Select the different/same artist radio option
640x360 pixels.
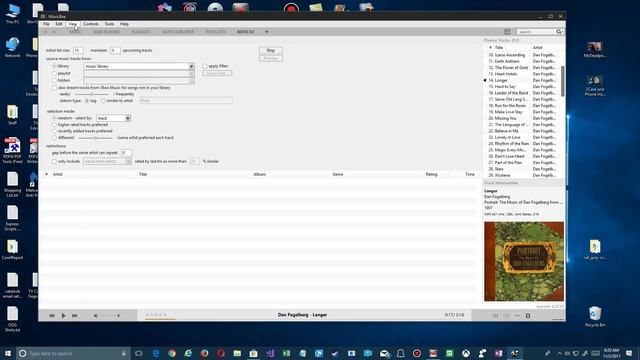click(x=54, y=138)
